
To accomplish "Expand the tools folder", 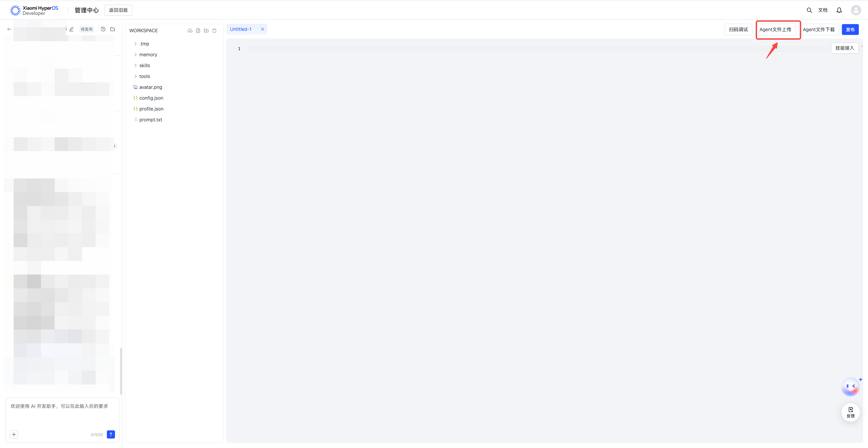I will 144,76.
